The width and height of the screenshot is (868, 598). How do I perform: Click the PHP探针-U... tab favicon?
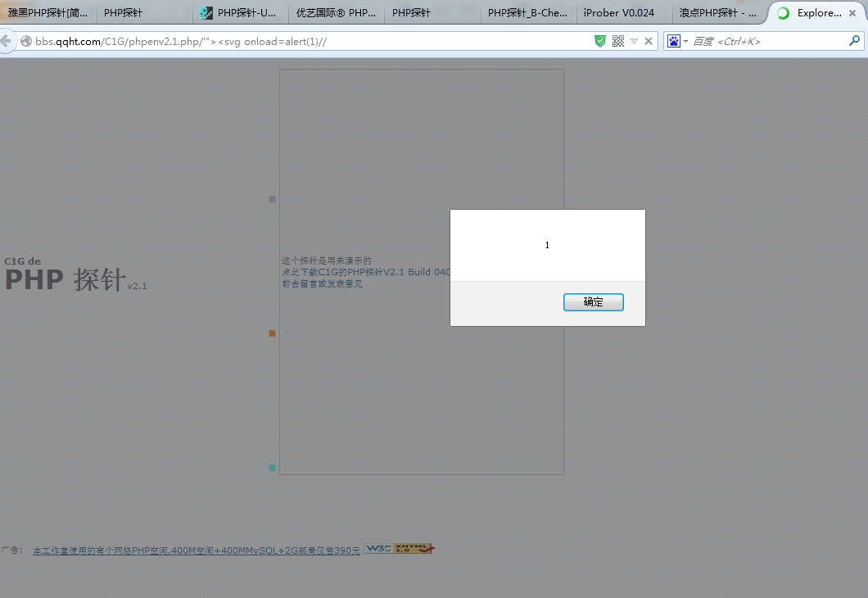tap(206, 13)
